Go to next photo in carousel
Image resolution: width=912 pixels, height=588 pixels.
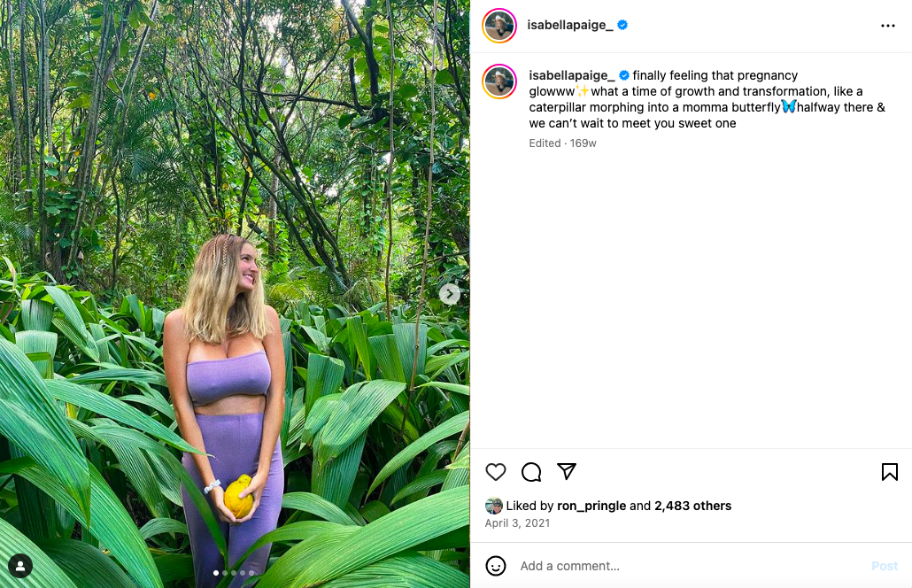pyautogui.click(x=450, y=294)
